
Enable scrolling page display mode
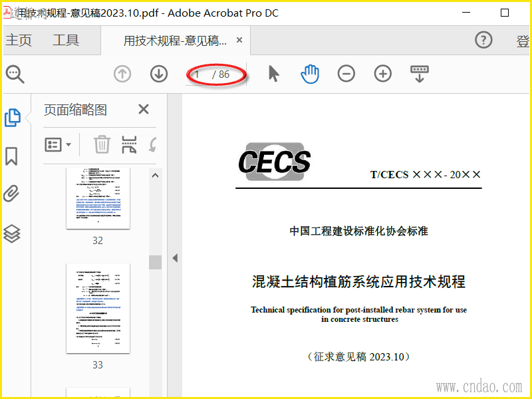click(420, 74)
